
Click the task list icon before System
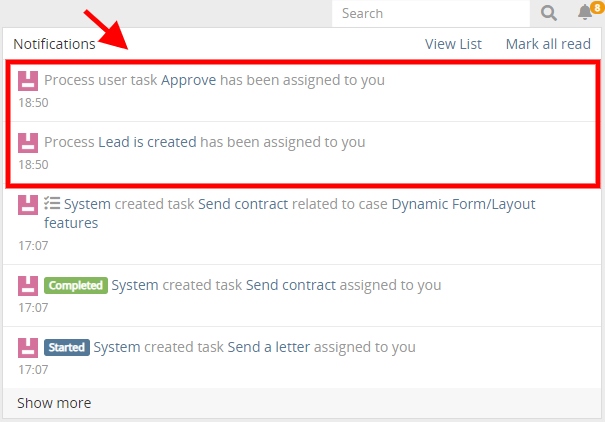point(52,203)
